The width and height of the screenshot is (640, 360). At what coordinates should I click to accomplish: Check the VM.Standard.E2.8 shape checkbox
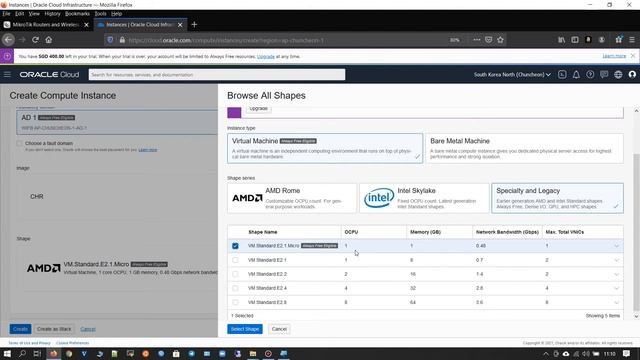click(x=235, y=302)
